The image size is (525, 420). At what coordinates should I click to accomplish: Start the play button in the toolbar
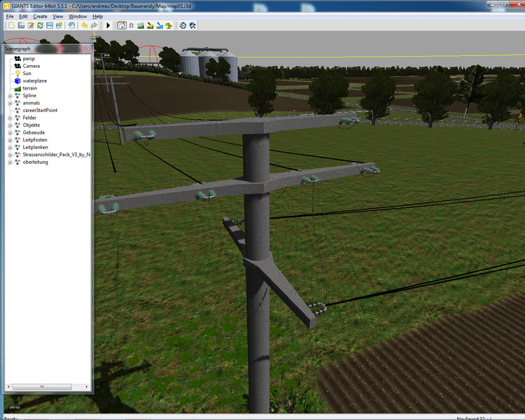108,25
